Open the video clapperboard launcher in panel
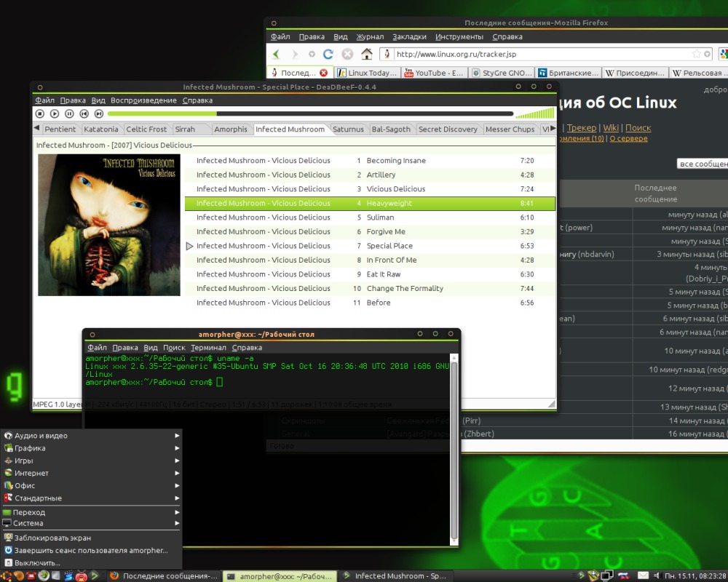 point(68,576)
